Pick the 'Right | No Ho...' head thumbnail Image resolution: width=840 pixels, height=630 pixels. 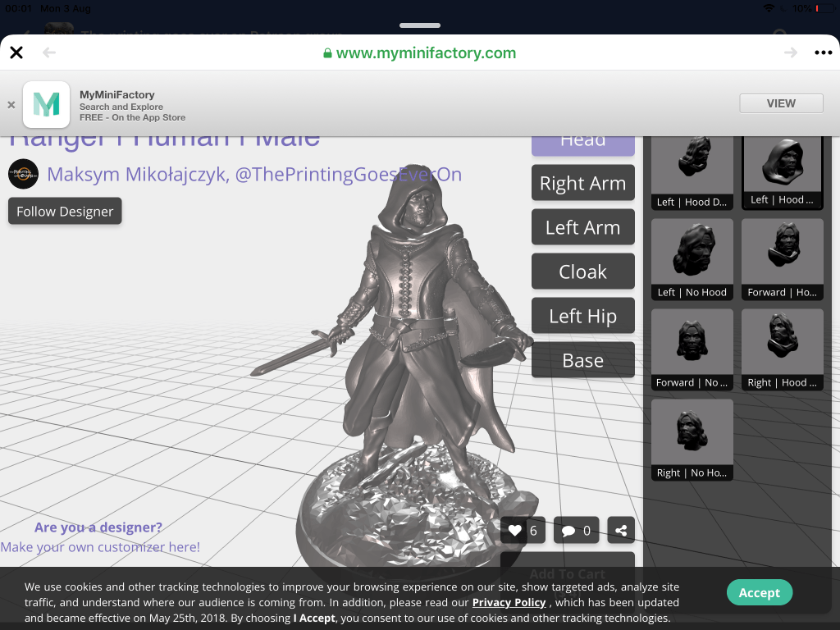pos(692,439)
